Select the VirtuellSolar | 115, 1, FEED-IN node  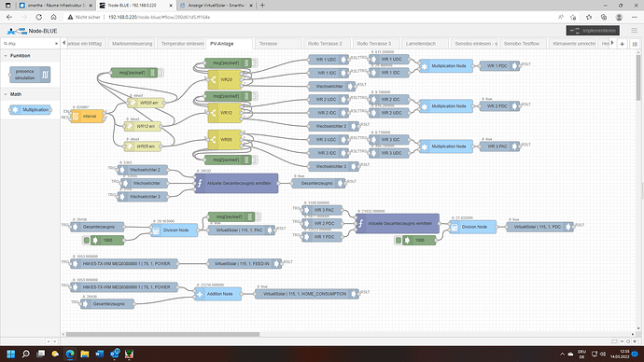click(x=245, y=263)
